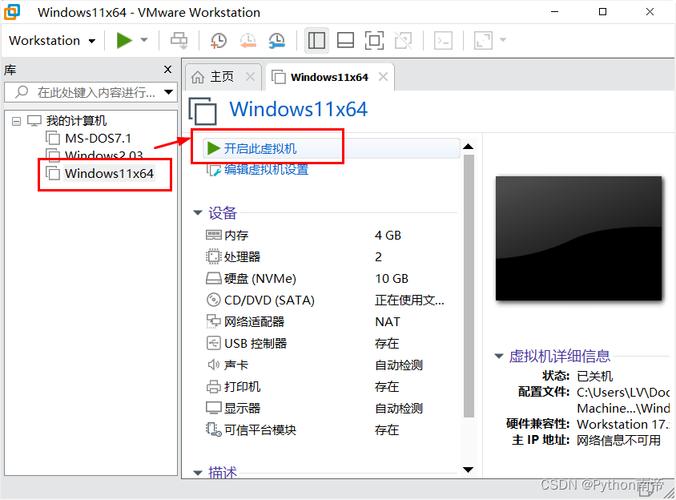Open the snapshot manager icon
676x500 pixels.
[277, 41]
